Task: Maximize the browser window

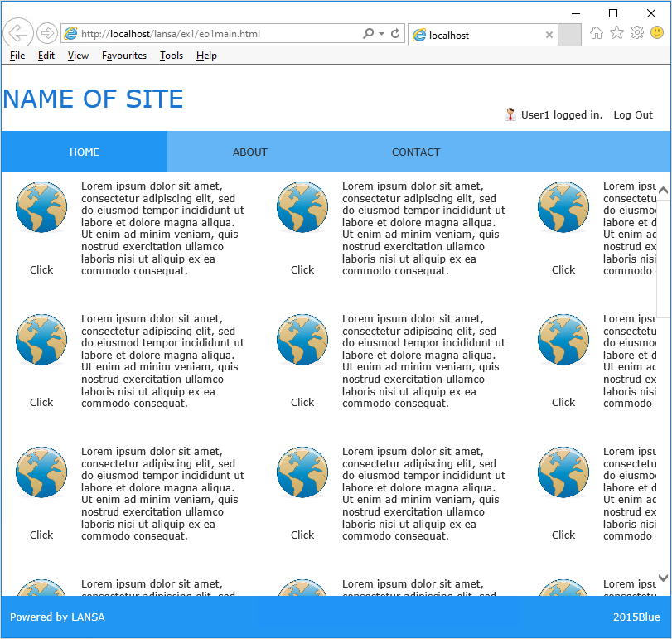Action: [x=613, y=13]
